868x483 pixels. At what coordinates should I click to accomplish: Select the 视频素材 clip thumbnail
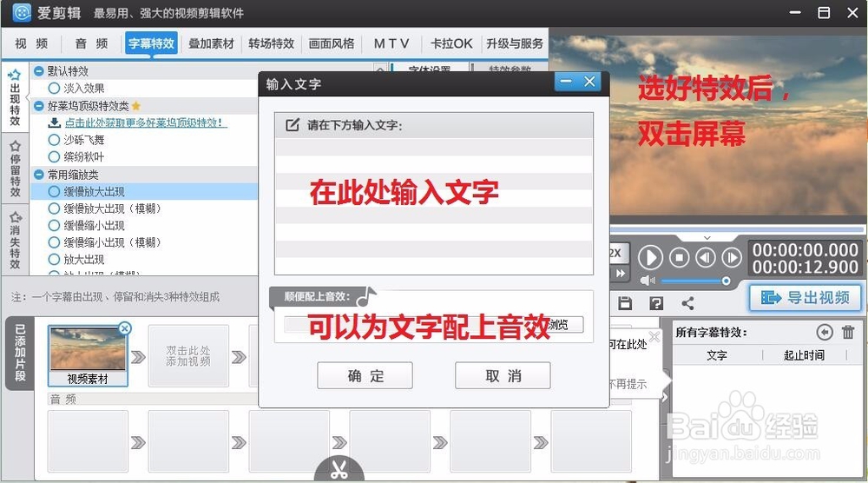point(88,356)
